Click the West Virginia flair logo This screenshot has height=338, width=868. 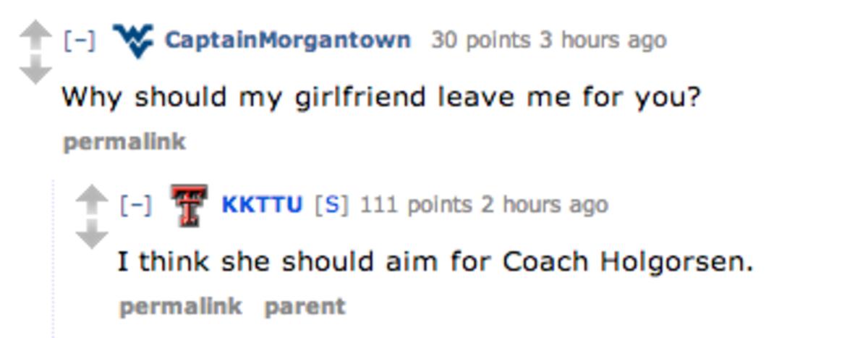pyautogui.click(x=134, y=40)
